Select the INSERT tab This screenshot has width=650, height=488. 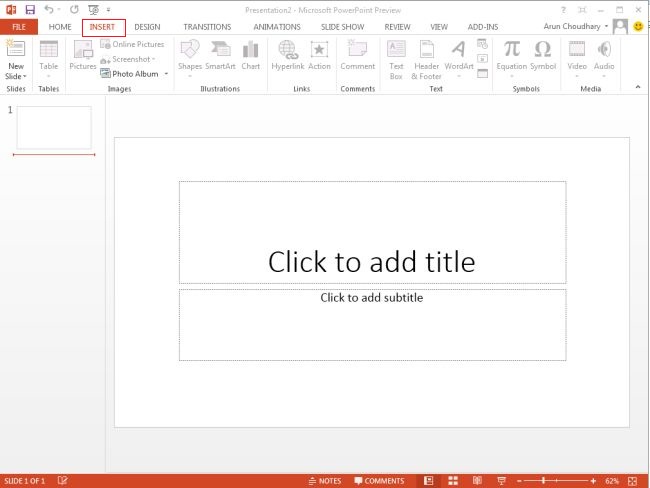pyautogui.click(x=102, y=27)
